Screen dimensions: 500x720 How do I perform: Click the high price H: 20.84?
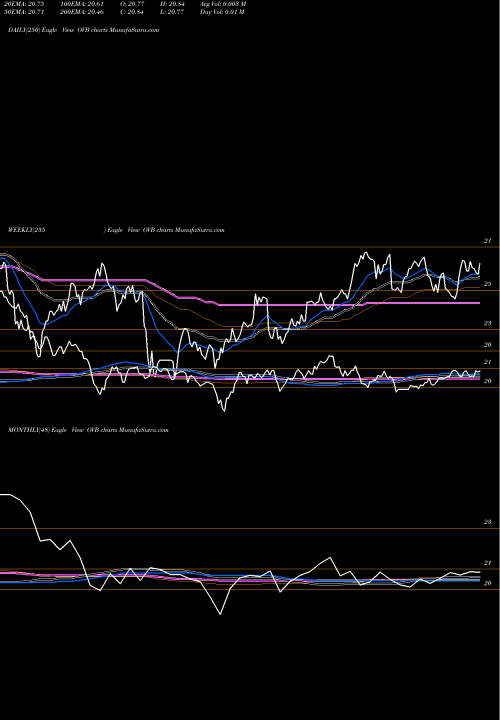pyautogui.click(x=172, y=4)
